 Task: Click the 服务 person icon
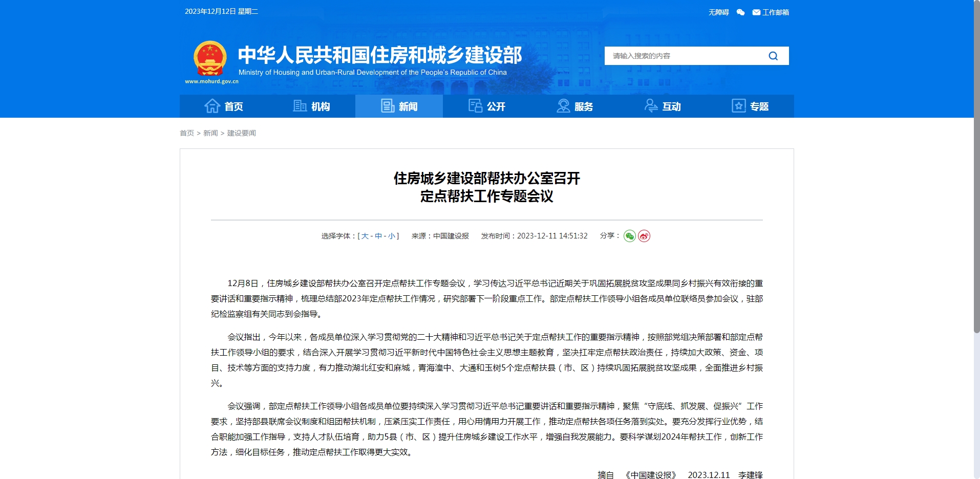(x=563, y=106)
